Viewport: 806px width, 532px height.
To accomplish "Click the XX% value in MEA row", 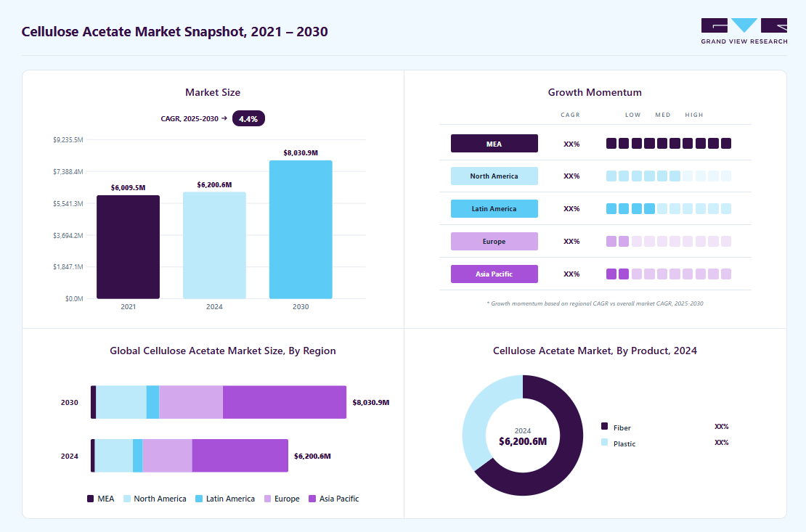I will click(571, 144).
